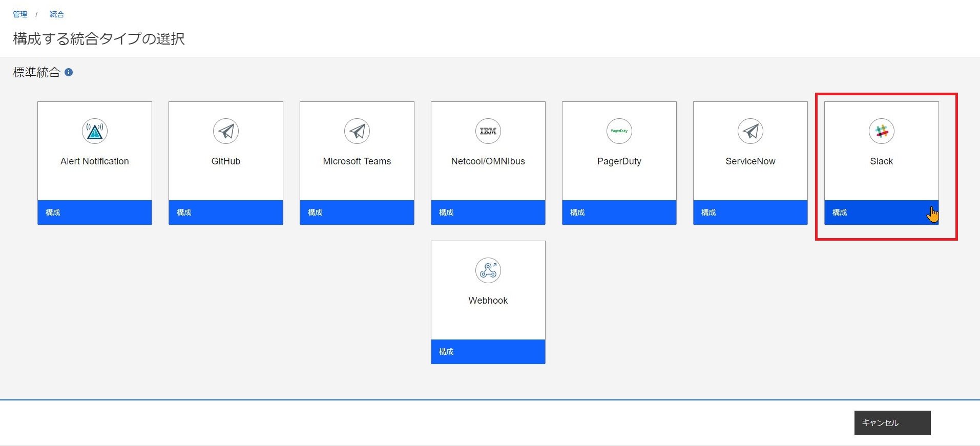This screenshot has width=980, height=446.
Task: Open the 統合 breadcrumb link
Action: tap(57, 14)
